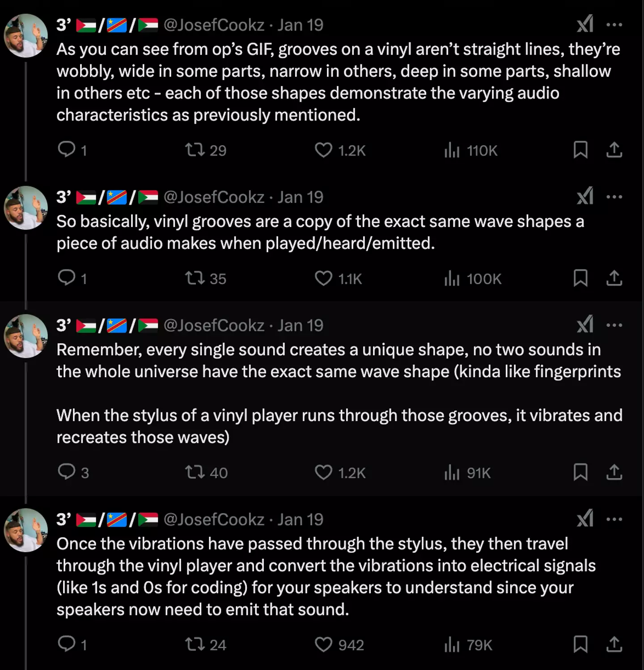Open more options on fingerprints tweet
Image resolution: width=644 pixels, height=670 pixels.
tap(614, 325)
